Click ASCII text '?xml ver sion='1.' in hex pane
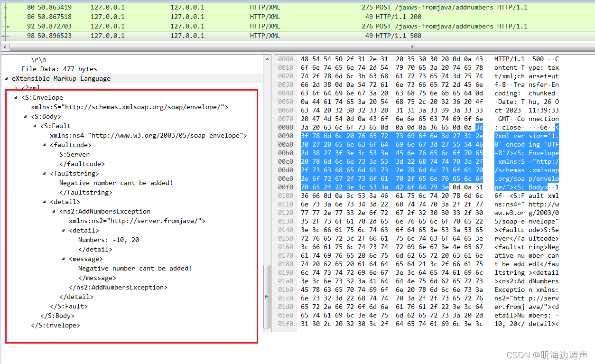This screenshot has width=595, height=364. pos(527,136)
